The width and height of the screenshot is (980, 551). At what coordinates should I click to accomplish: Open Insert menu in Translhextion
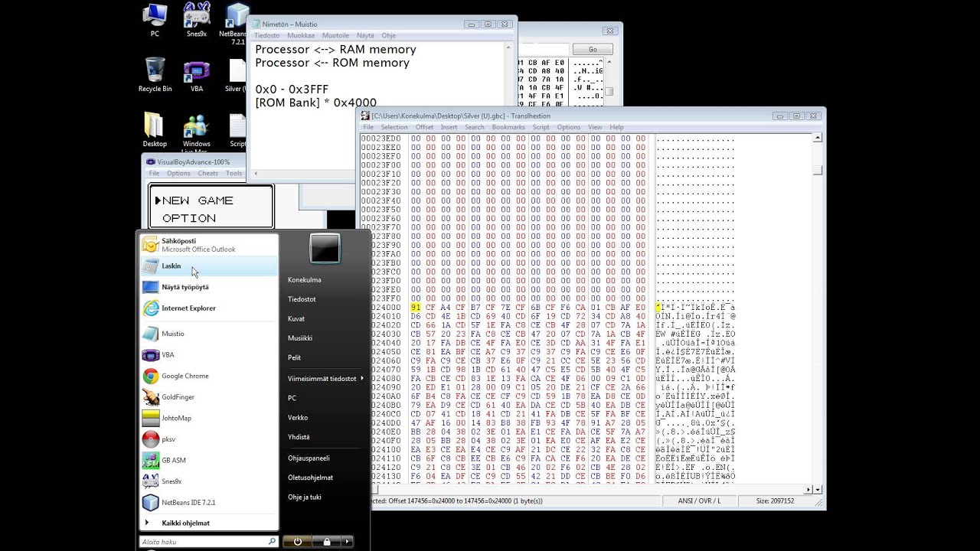[x=449, y=127]
